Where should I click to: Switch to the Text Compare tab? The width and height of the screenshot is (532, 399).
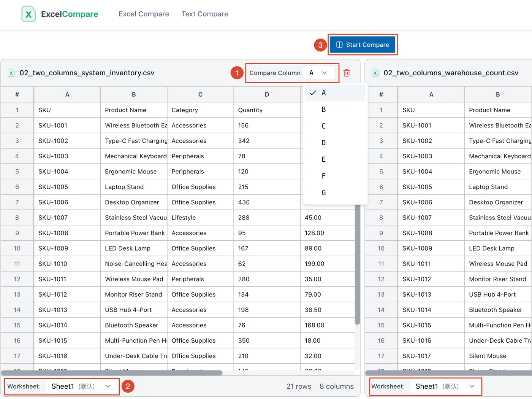pos(205,14)
